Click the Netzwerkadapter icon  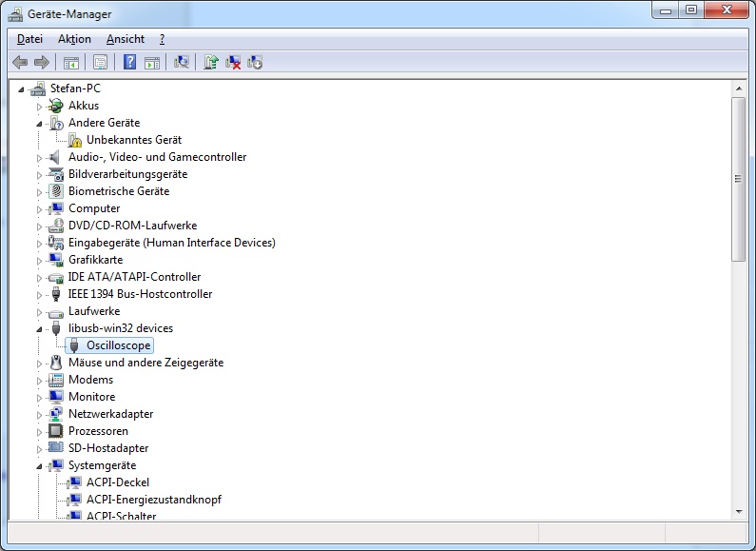(56, 414)
